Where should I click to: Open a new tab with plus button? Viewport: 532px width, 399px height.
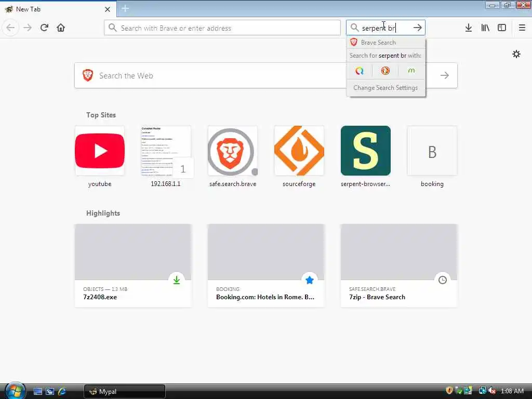[x=125, y=8]
